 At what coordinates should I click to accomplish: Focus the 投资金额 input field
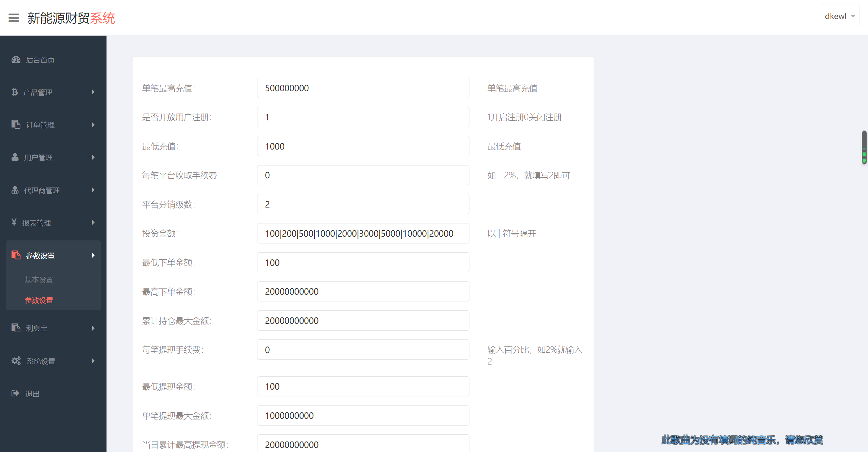(x=363, y=234)
